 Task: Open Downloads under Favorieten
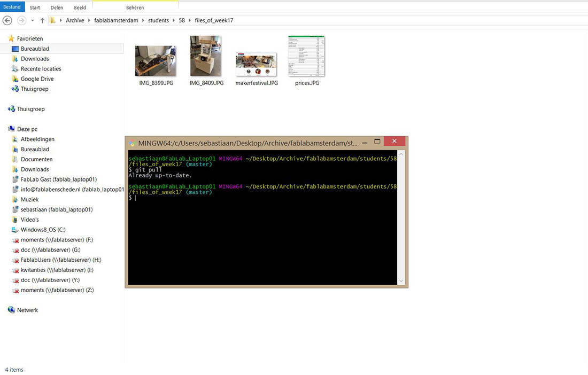[35, 58]
